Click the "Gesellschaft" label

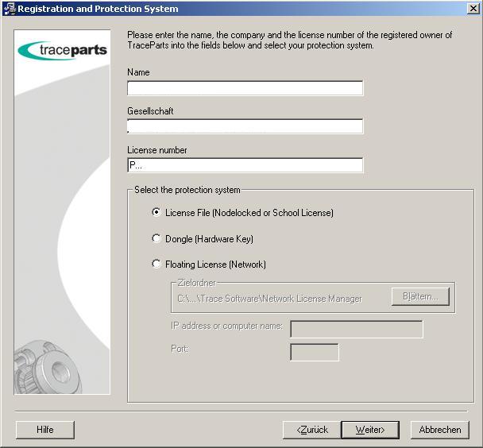point(150,111)
